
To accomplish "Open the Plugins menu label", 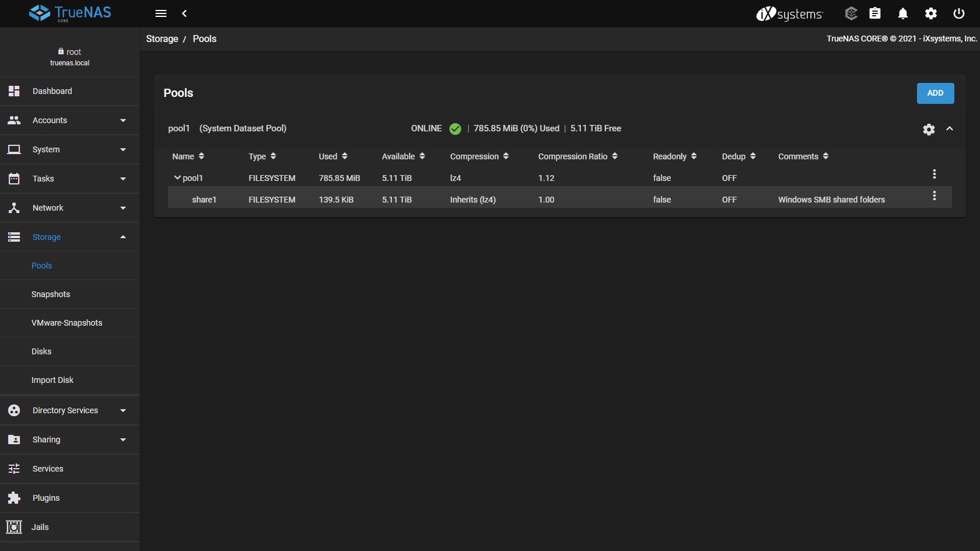I will (x=46, y=498).
